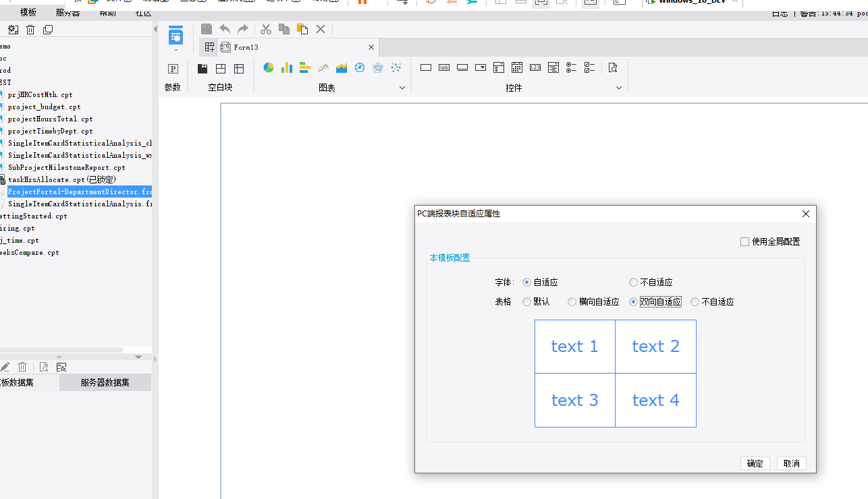Select 表格 默认 radio button
Screen dimensions: 868x499
pos(526,302)
